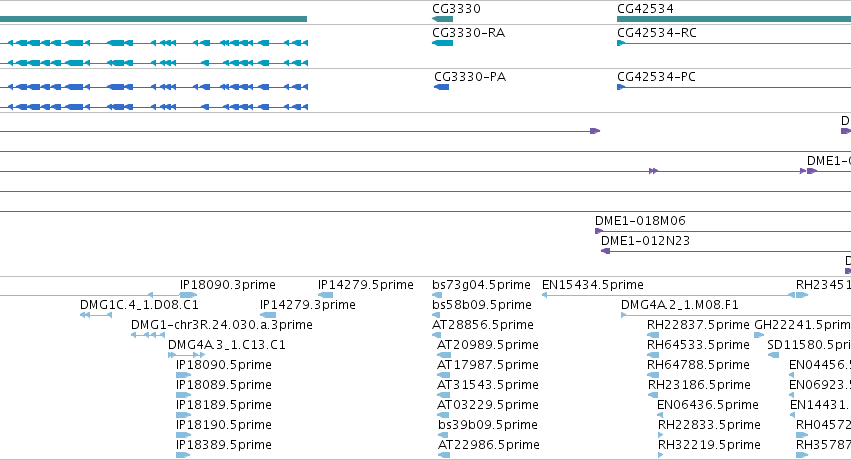Click the bs39b09.5prime EST label
This screenshot has height=460, width=851.
pos(488,425)
